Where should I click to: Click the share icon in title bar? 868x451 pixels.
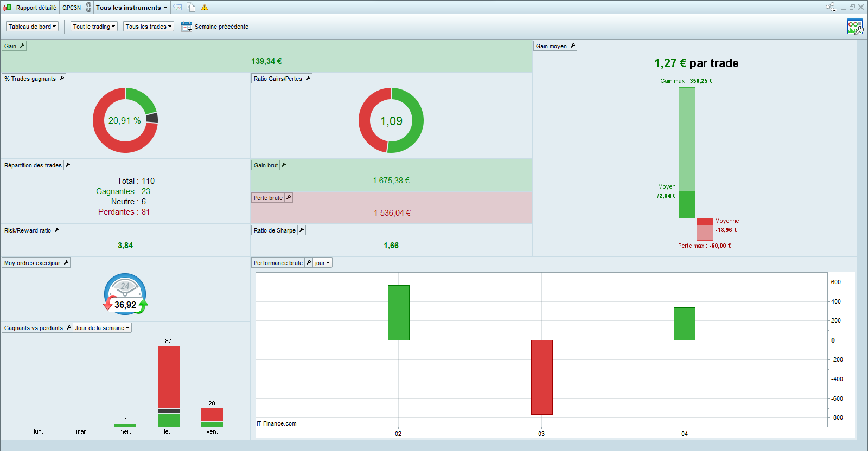tap(831, 7)
